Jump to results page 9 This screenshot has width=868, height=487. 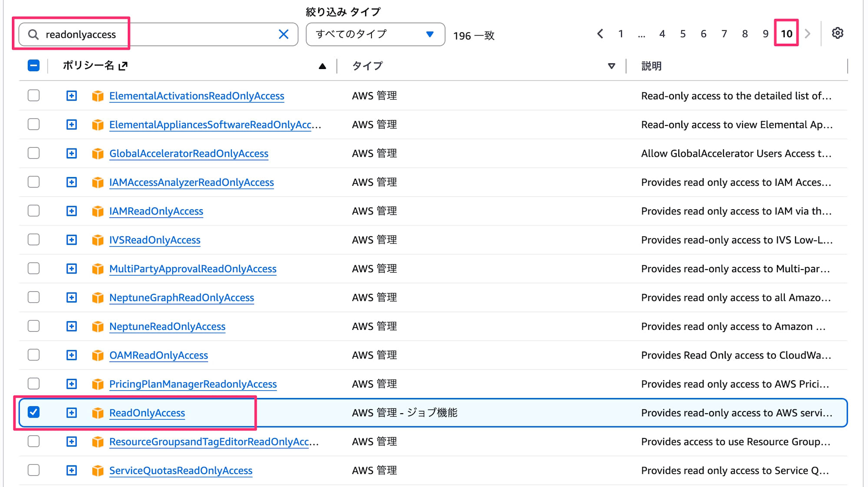[x=765, y=34]
